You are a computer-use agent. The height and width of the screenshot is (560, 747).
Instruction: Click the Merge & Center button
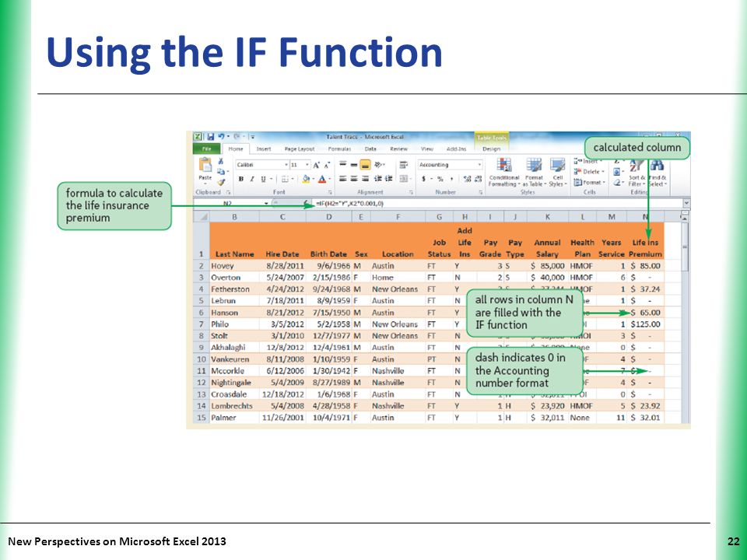coord(405,179)
